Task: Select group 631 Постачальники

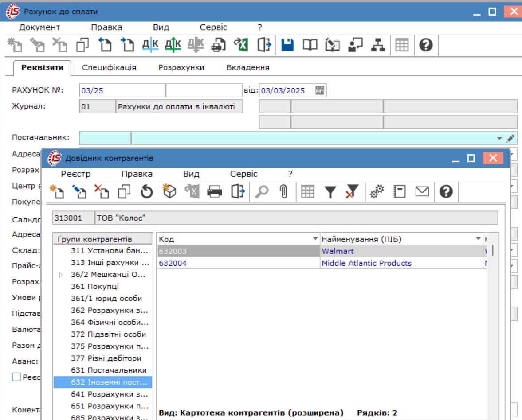Action: coord(103,370)
